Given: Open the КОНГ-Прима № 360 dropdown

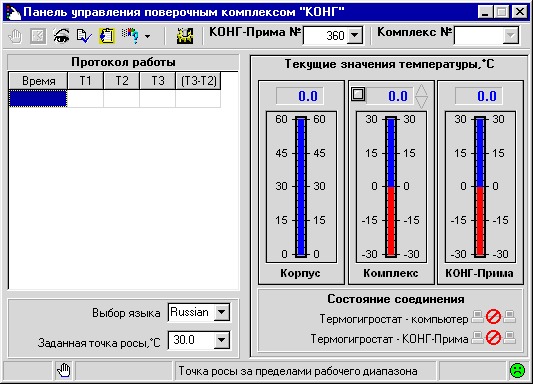Looking at the screenshot, I should click(355, 35).
